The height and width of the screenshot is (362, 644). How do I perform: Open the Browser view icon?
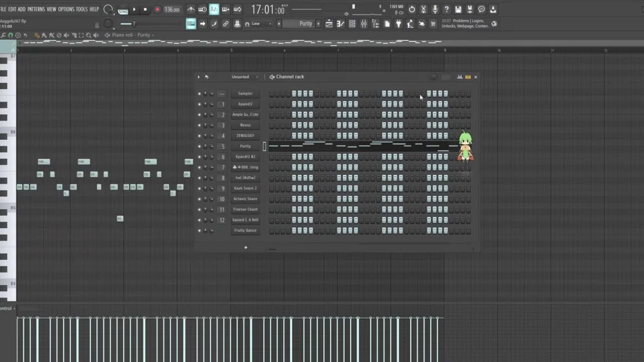coord(375,24)
